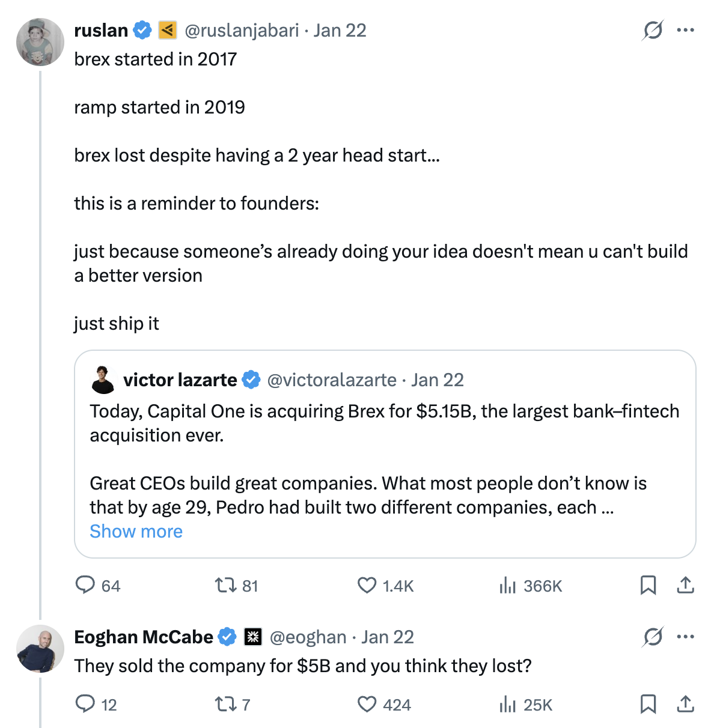Share Eoghan McCabe's reply
The width and height of the screenshot is (714, 728).
coord(685,704)
